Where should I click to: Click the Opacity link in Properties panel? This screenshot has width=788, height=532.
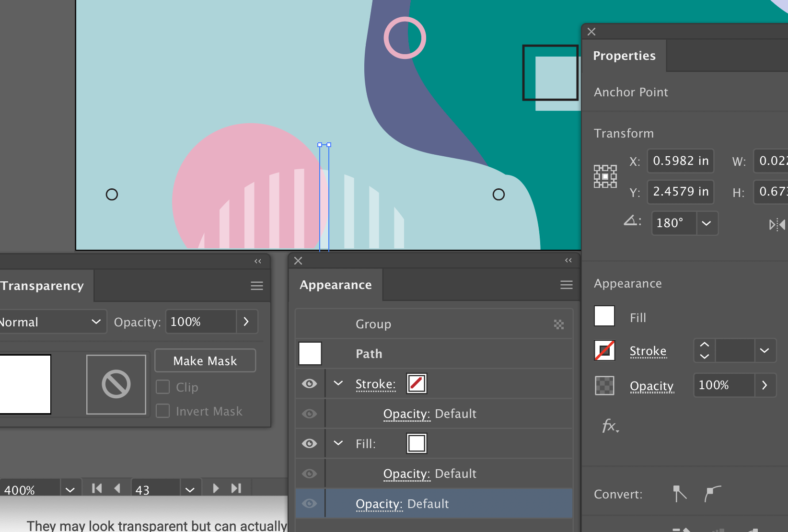coord(651,386)
